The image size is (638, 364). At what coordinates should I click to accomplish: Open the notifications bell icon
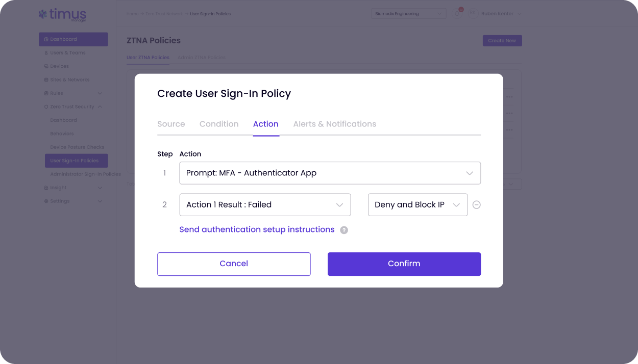[x=458, y=13]
